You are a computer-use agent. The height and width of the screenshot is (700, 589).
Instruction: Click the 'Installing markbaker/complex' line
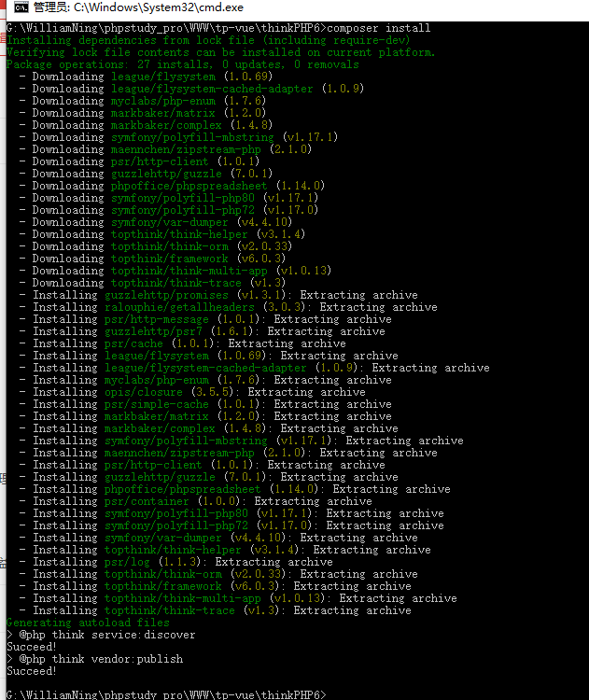(x=208, y=428)
